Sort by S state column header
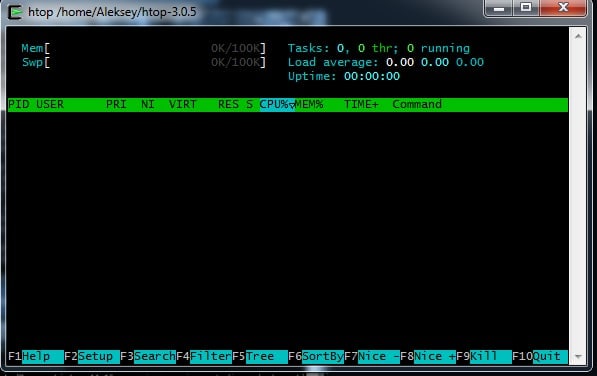This screenshot has height=376, width=597. click(249, 104)
